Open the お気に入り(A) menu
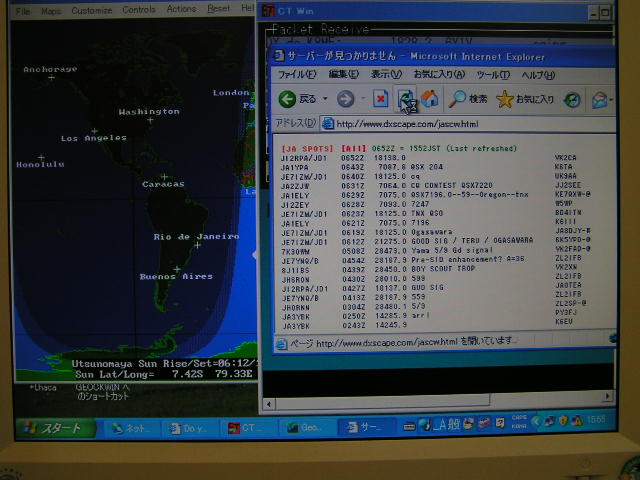This screenshot has width=640, height=480. (x=439, y=74)
